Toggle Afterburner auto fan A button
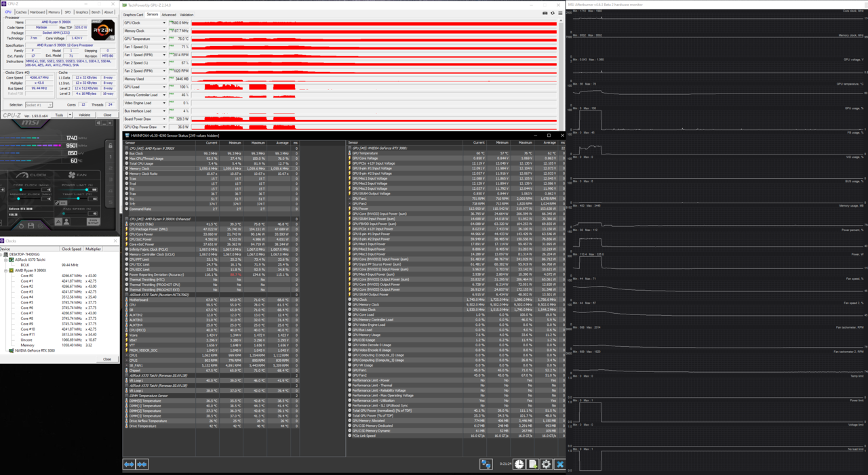This screenshot has height=475, width=868. tap(58, 222)
